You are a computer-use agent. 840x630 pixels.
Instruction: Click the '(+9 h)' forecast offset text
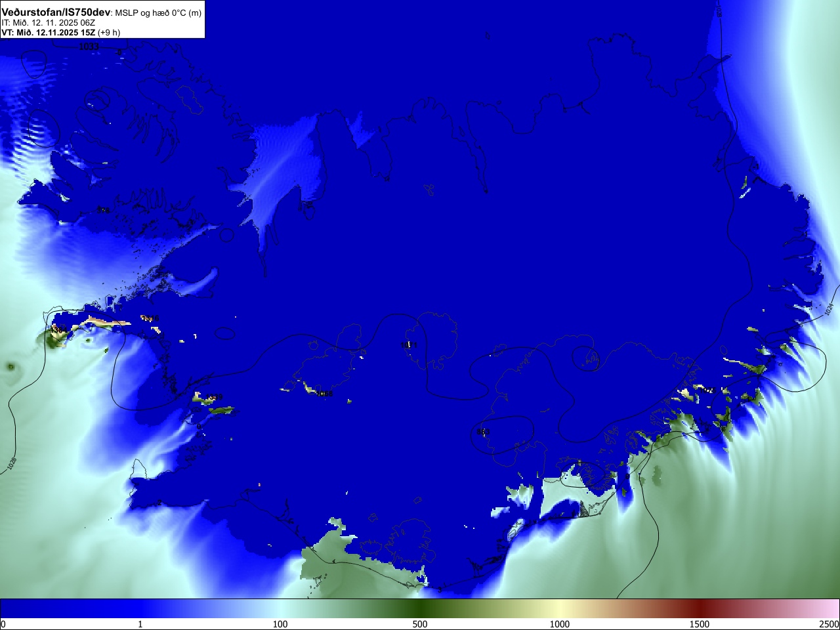coord(109,32)
